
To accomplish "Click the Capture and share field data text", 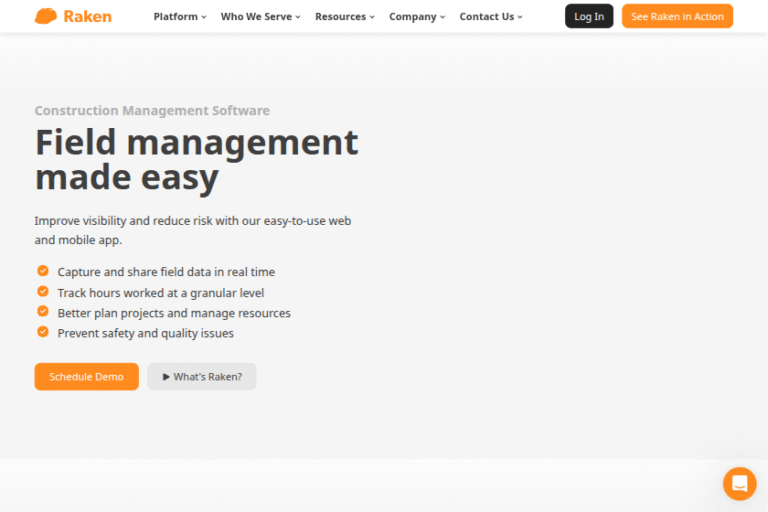I will pyautogui.click(x=166, y=272).
